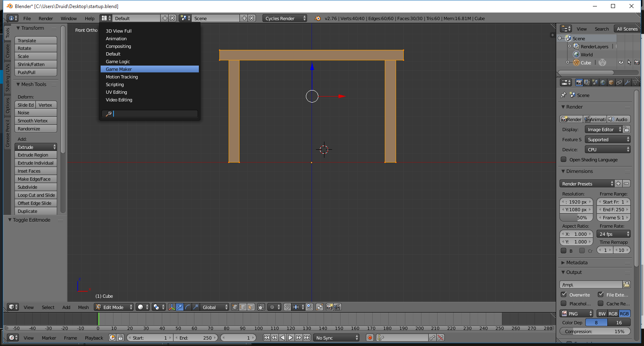Enable Open Shading Language checkbox
Screen dimensions: 644x346
[563, 159]
